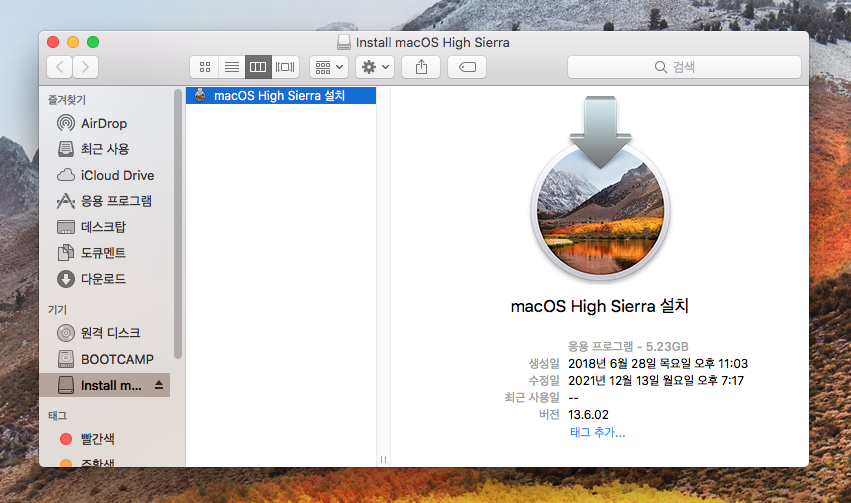Close the Finder window

(53, 42)
